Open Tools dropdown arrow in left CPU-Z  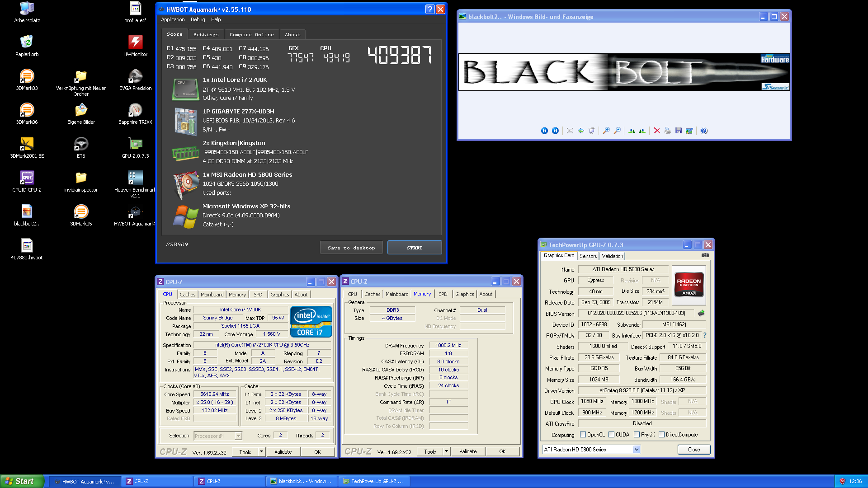coord(261,452)
